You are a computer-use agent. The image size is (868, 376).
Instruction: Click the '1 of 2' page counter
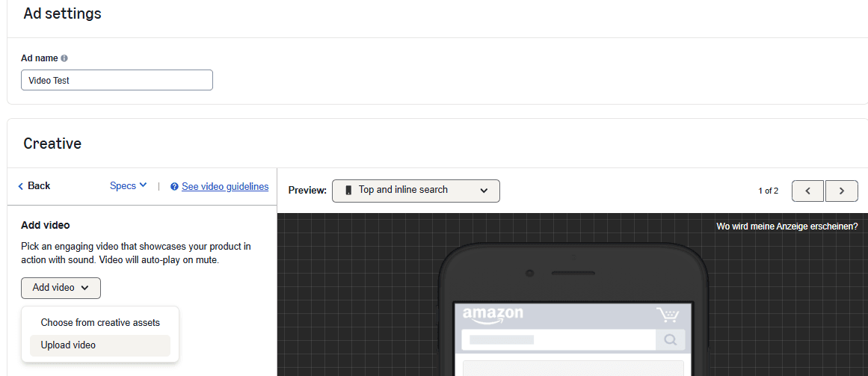[x=769, y=191]
